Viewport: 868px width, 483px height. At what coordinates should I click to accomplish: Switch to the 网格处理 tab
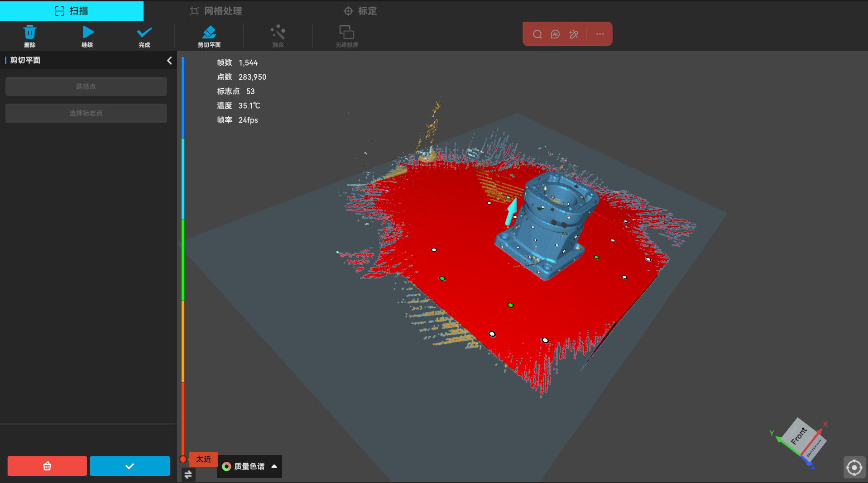(216, 11)
